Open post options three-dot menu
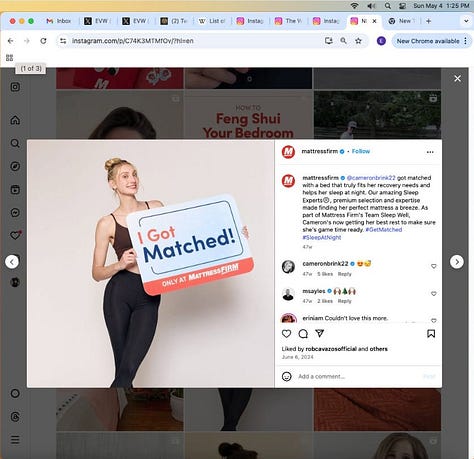This screenshot has width=474, height=459. [x=430, y=152]
